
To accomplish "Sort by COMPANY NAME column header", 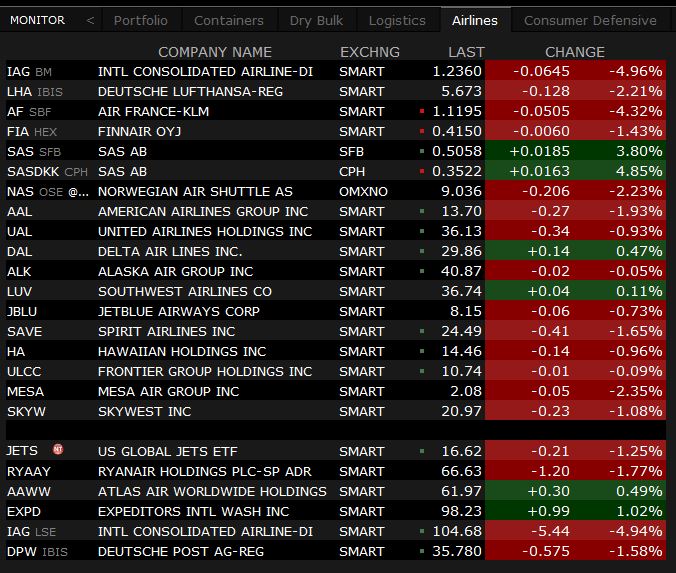I will [215, 52].
